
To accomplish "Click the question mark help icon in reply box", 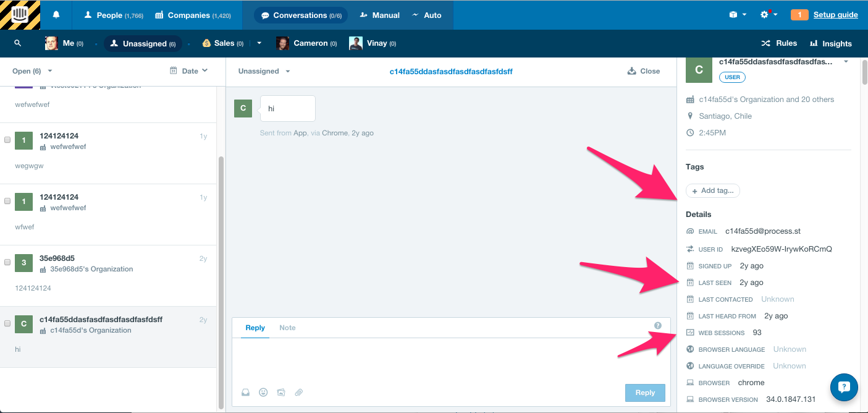I will tap(658, 326).
